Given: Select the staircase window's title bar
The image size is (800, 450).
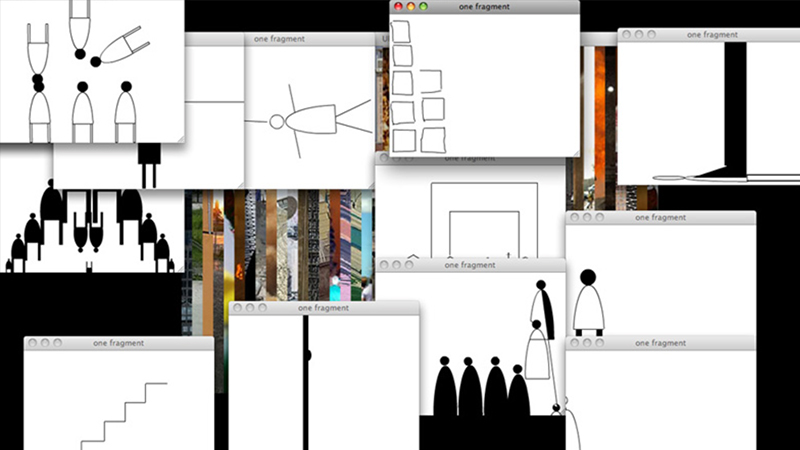Looking at the screenshot, I should (x=118, y=343).
